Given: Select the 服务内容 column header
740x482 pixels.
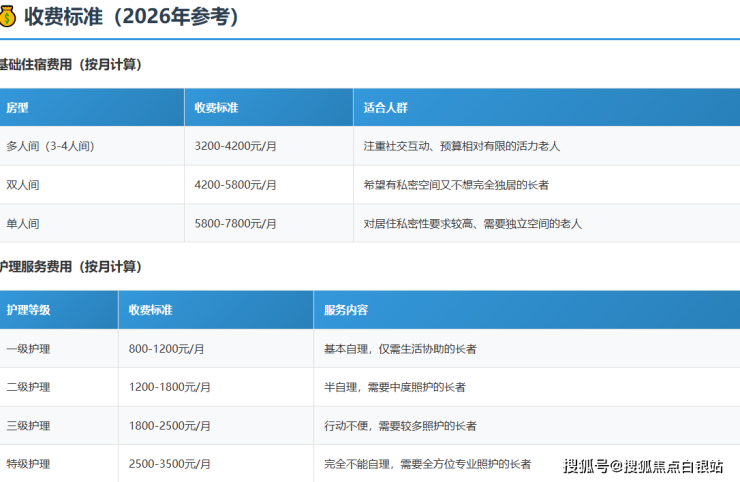Looking at the screenshot, I should (x=345, y=310).
